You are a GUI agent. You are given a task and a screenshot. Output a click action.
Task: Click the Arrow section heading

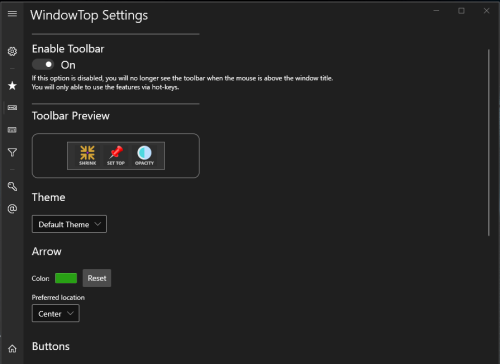coord(47,251)
